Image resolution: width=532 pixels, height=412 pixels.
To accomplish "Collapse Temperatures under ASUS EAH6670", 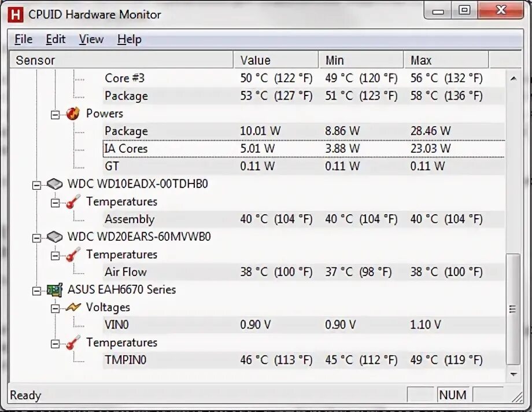I will (x=55, y=344).
